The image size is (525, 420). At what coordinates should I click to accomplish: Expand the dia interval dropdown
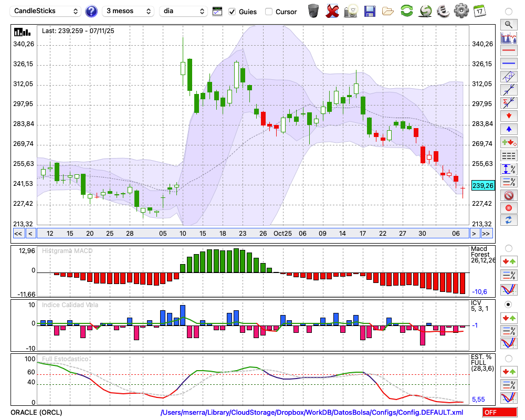pos(184,11)
